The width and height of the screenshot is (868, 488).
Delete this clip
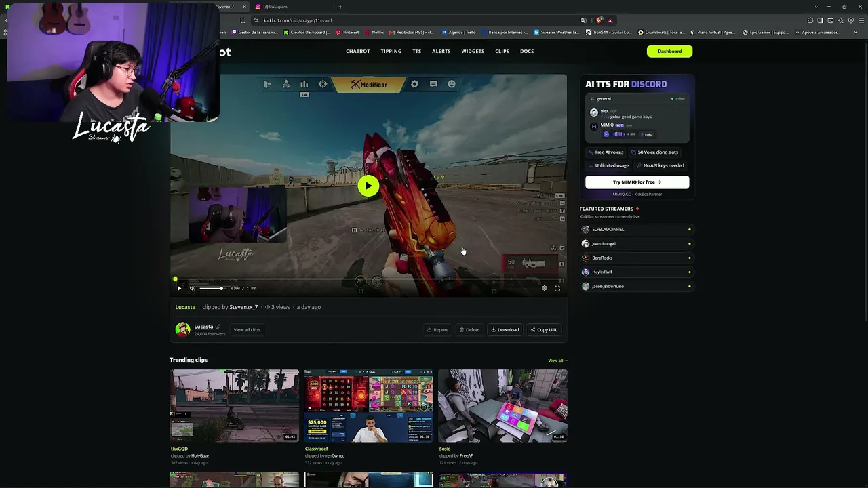[x=469, y=330]
